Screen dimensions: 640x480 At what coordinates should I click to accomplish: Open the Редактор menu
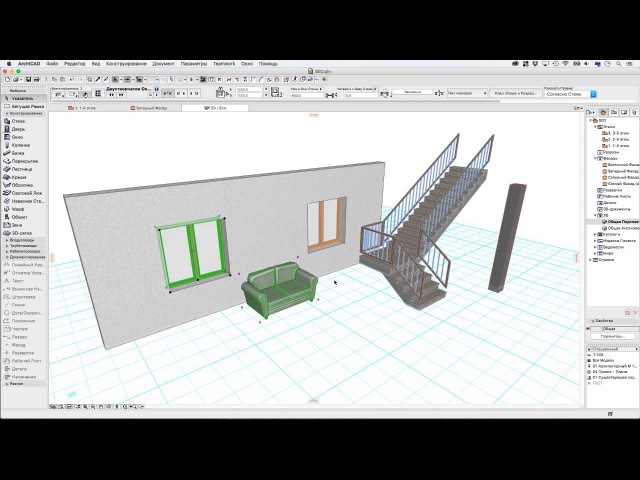click(x=75, y=64)
